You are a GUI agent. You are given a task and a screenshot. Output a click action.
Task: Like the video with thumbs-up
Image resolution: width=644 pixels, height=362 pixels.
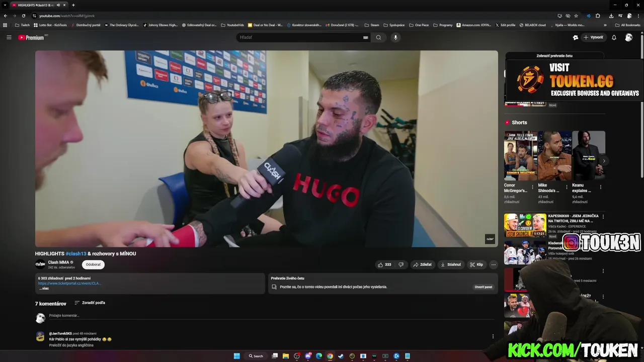(384, 264)
